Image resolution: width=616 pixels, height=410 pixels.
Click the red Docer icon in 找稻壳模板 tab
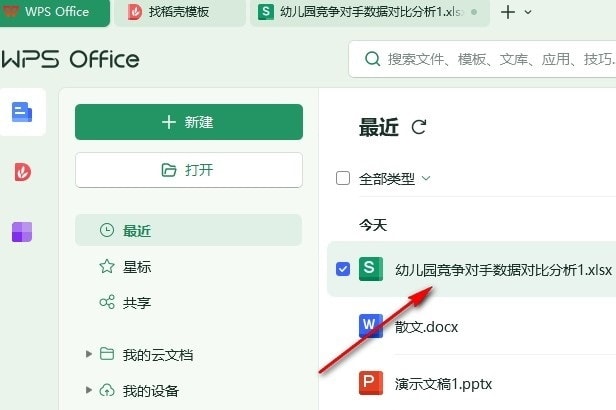click(x=135, y=12)
